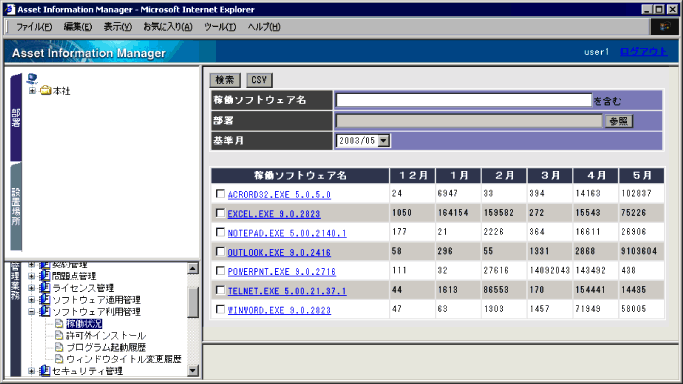Screen dimensions: 683x384
Task: Open the ツール(T) menu
Action: [x=220, y=27]
